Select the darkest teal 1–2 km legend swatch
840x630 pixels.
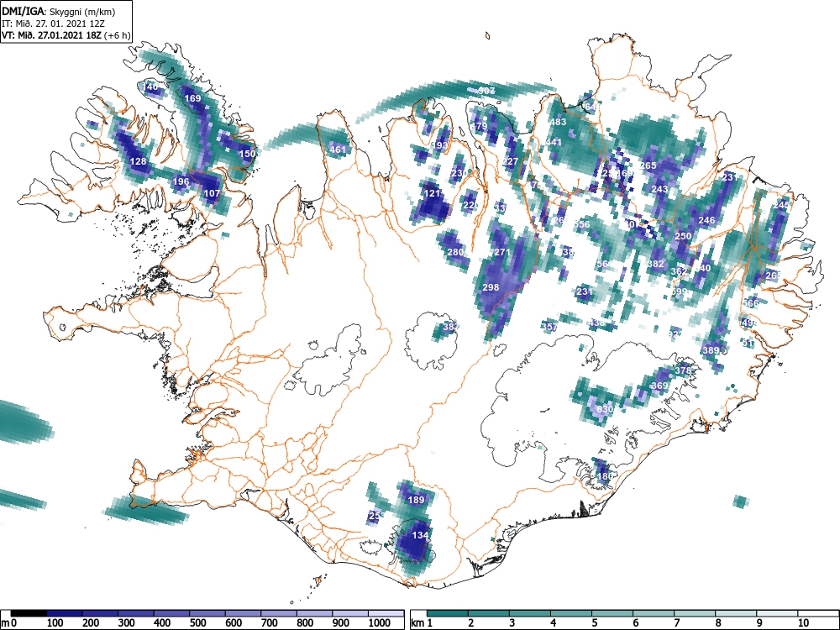[x=448, y=613]
